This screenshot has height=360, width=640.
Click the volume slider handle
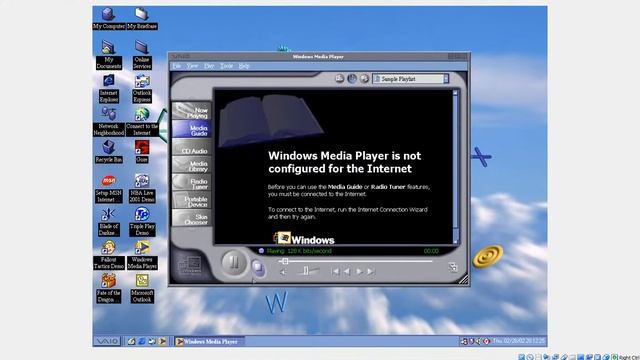click(306, 271)
